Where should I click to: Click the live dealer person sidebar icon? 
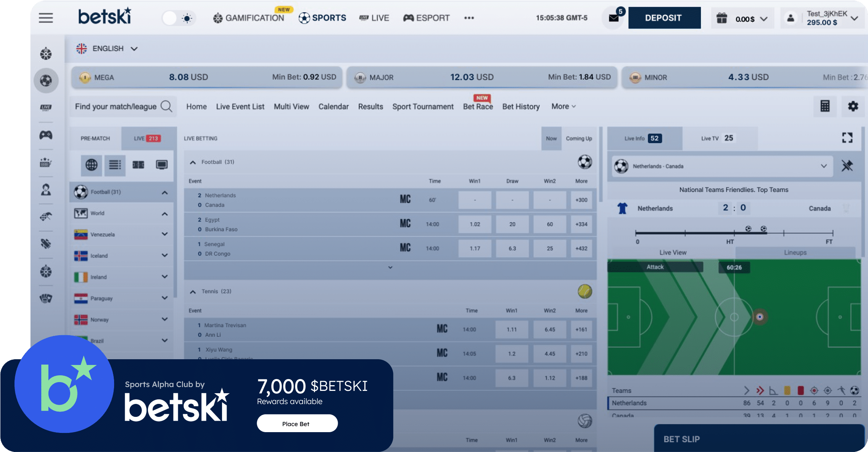pyautogui.click(x=46, y=190)
